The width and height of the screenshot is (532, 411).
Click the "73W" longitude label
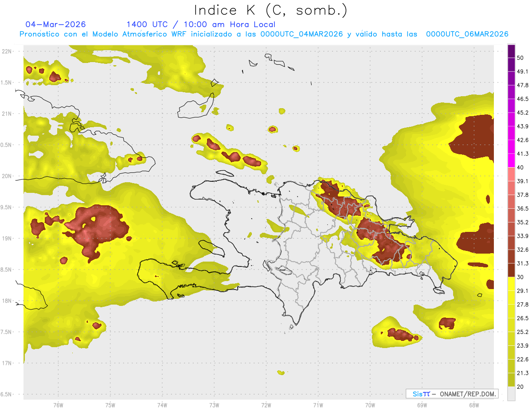(214, 405)
